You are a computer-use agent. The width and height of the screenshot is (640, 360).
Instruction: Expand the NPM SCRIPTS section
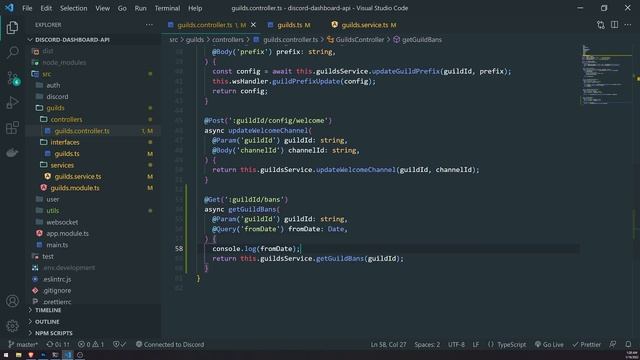pyautogui.click(x=53, y=333)
